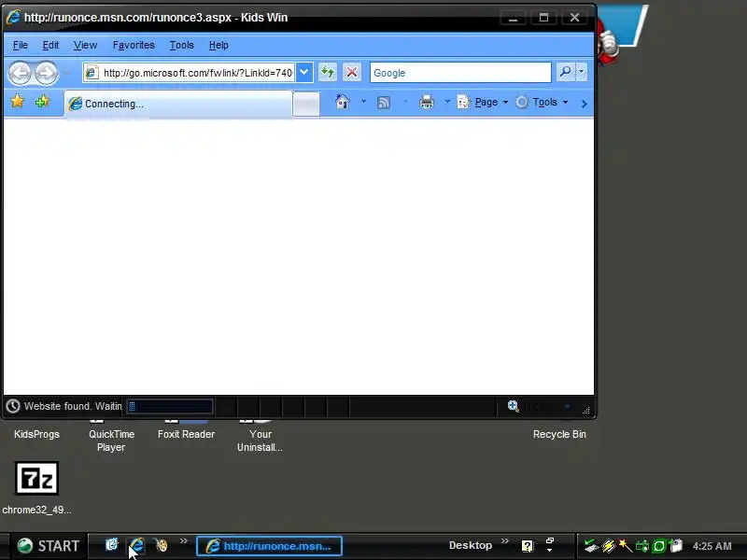Click the START button
Image resolution: width=747 pixels, height=560 pixels.
coord(49,546)
